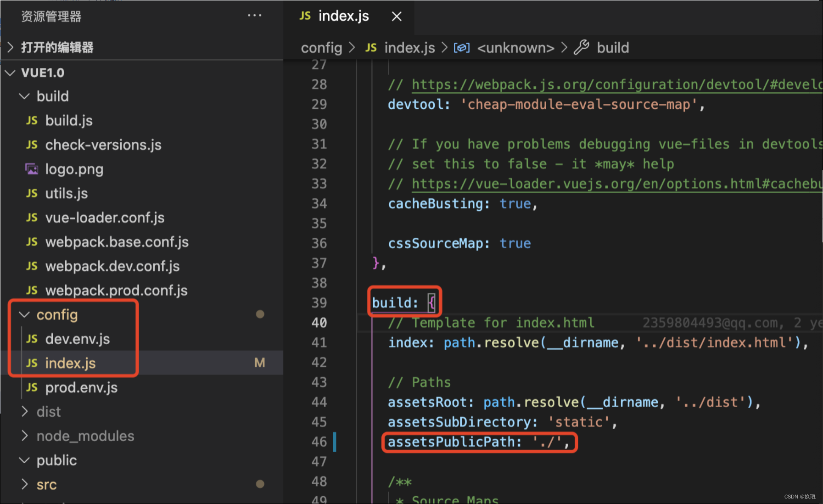Click the JS icon on index.js tab
Screen dimensions: 823x504
click(305, 16)
